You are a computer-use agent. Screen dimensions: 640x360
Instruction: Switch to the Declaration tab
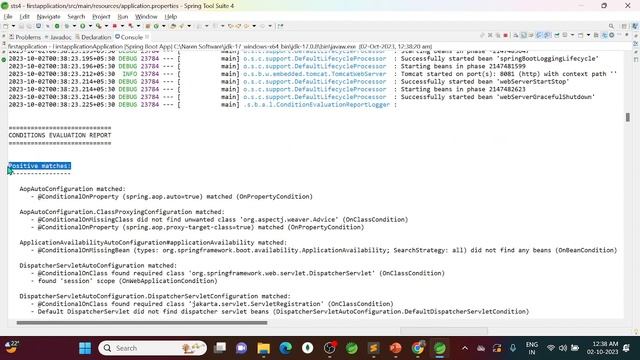(93, 37)
